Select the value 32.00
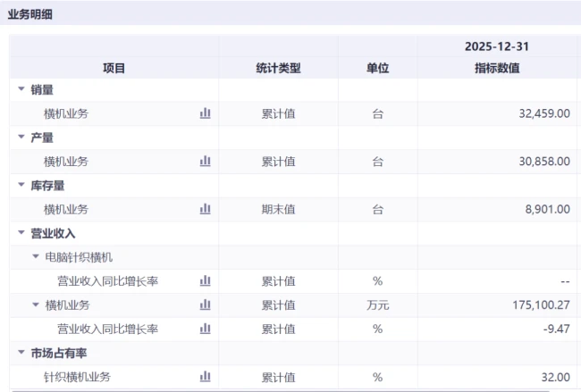581x392 pixels. 556,377
